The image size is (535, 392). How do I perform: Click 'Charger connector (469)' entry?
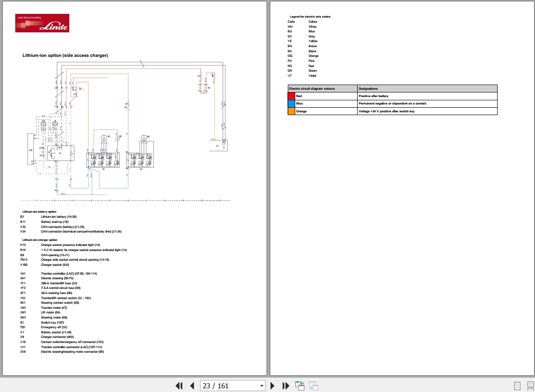point(57,337)
